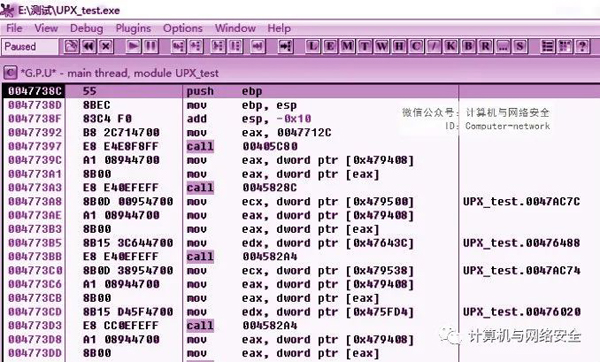Select row at address 004773CB

click(x=300, y=298)
